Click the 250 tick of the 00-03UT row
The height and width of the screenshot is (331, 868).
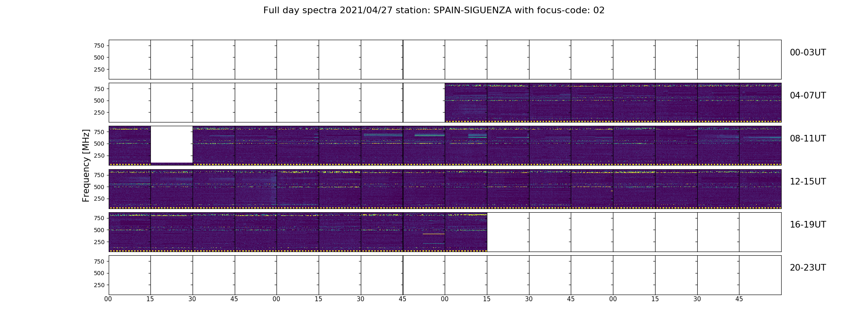(99, 70)
